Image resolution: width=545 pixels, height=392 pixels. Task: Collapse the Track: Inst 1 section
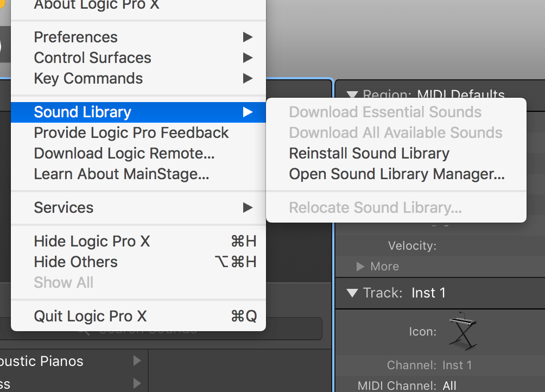coord(352,292)
